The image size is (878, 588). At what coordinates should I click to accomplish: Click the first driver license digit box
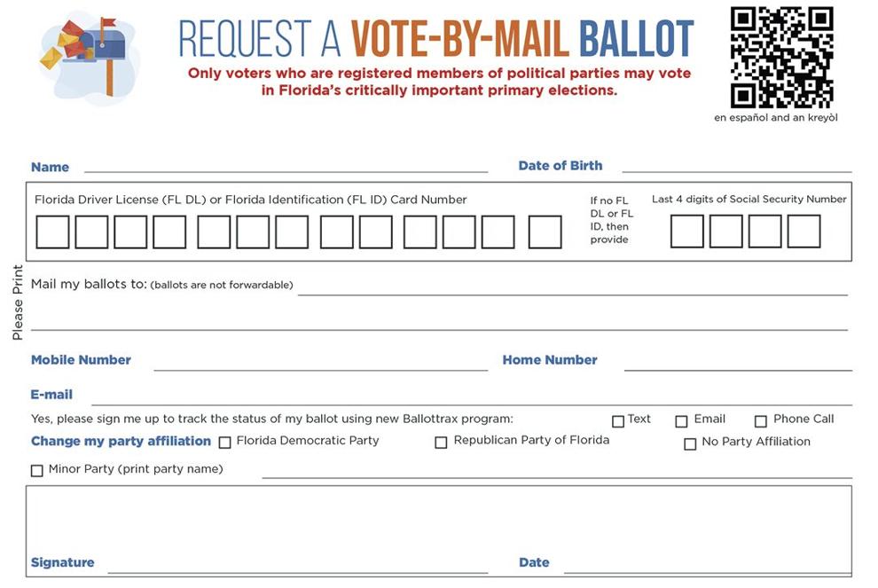click(52, 231)
